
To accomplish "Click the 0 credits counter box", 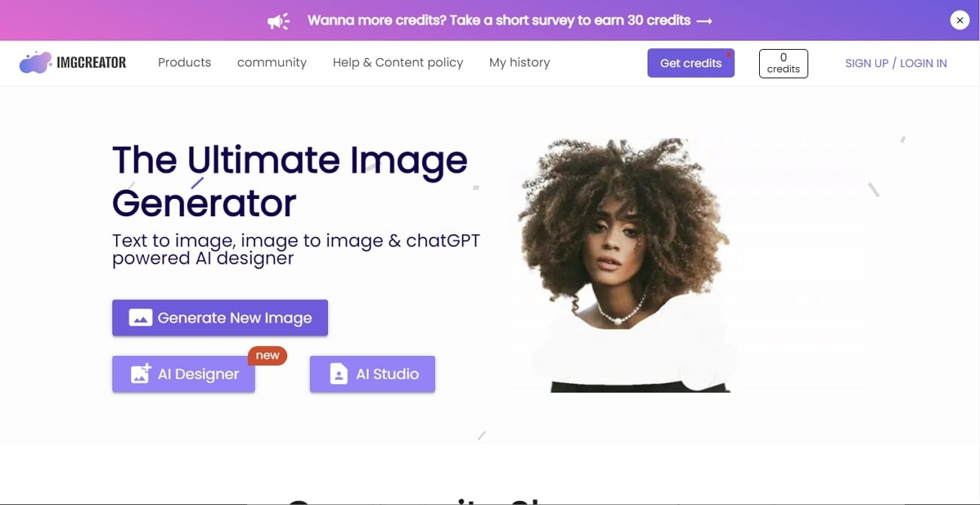I will tap(783, 63).
